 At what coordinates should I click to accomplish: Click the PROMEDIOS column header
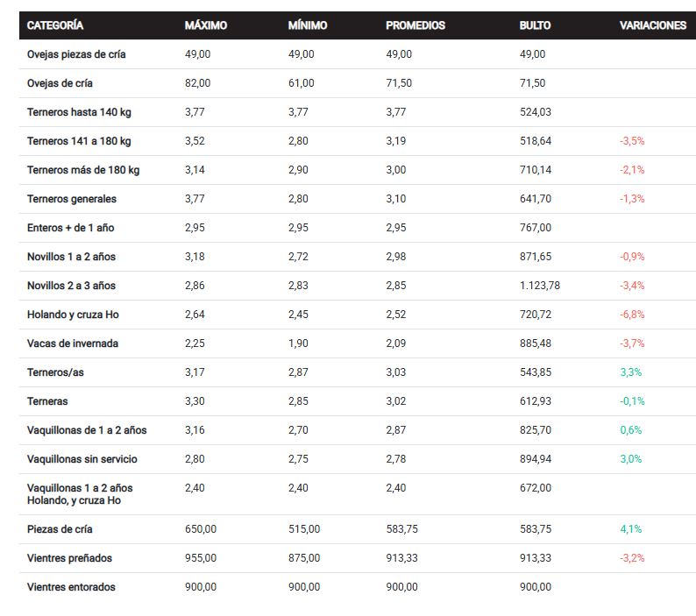[x=415, y=25]
